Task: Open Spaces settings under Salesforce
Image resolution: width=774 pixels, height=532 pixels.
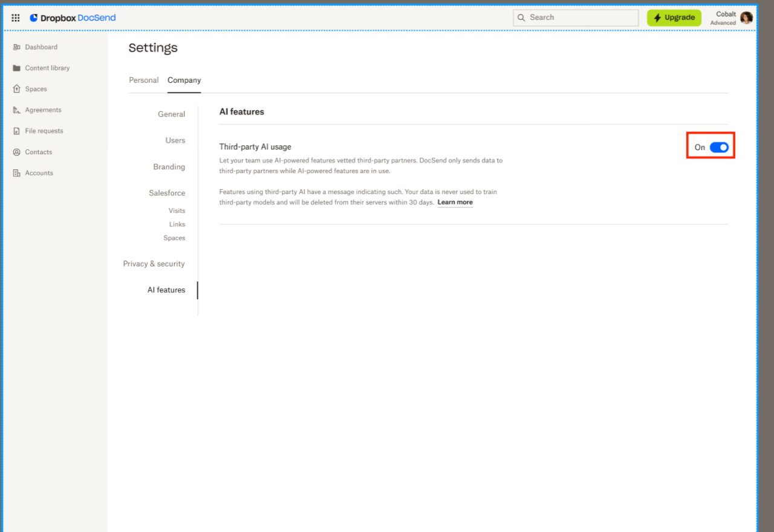Action: point(174,238)
